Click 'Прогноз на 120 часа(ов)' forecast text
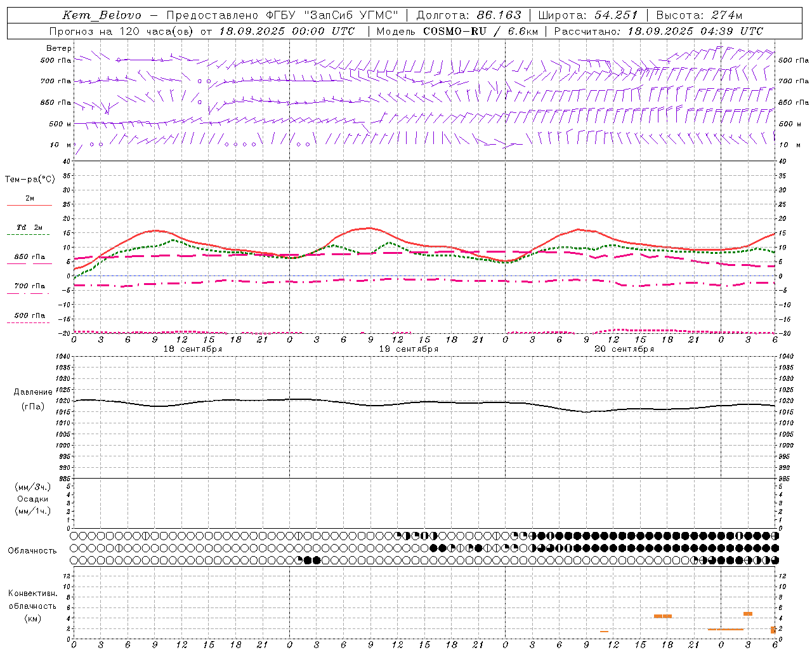 (x=122, y=31)
